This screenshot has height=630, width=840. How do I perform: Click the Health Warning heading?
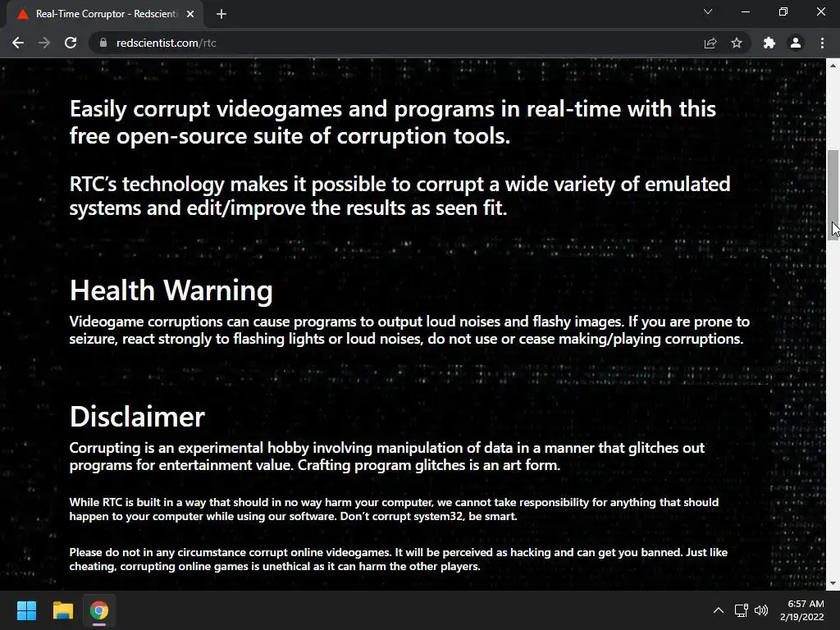coord(171,290)
